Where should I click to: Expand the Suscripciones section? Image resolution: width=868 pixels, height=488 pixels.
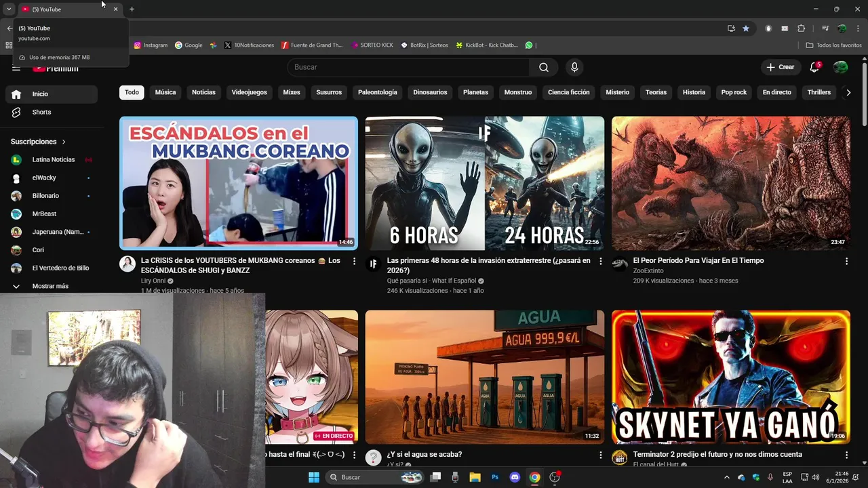[39, 142]
